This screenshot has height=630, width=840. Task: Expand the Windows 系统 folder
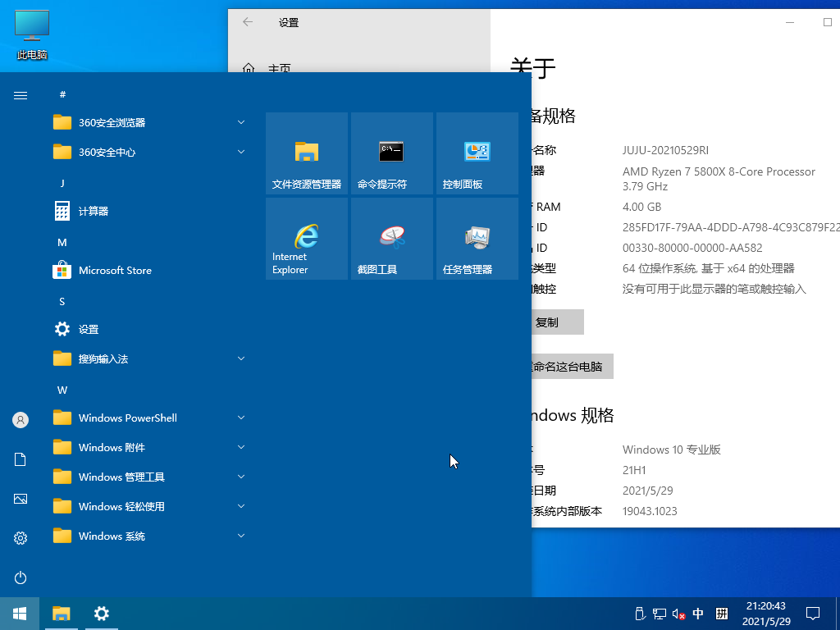click(149, 536)
